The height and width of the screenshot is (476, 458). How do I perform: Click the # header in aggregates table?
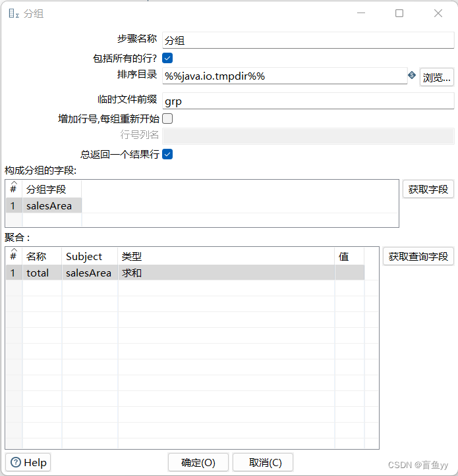(14, 256)
